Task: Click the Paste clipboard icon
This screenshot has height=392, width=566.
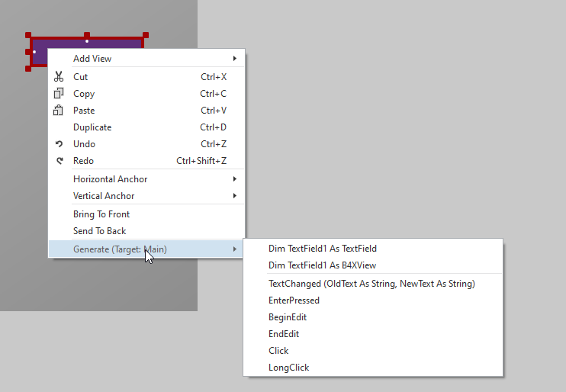Action: (59, 111)
